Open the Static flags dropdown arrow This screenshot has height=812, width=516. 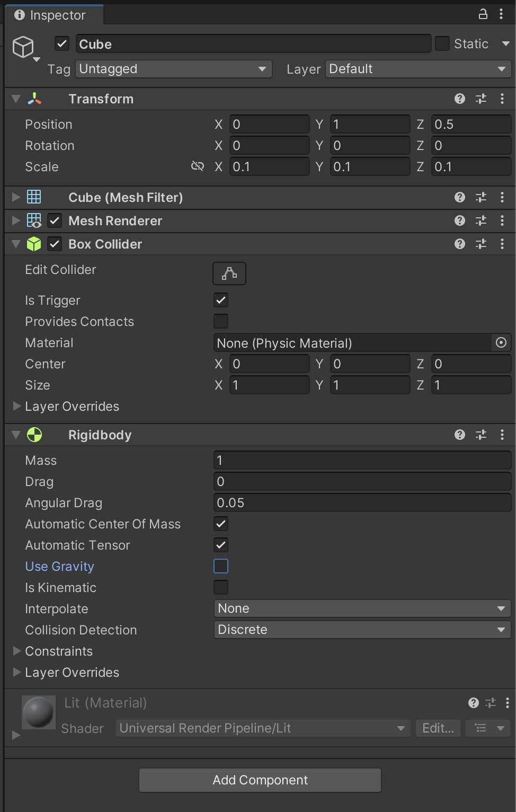(x=505, y=43)
